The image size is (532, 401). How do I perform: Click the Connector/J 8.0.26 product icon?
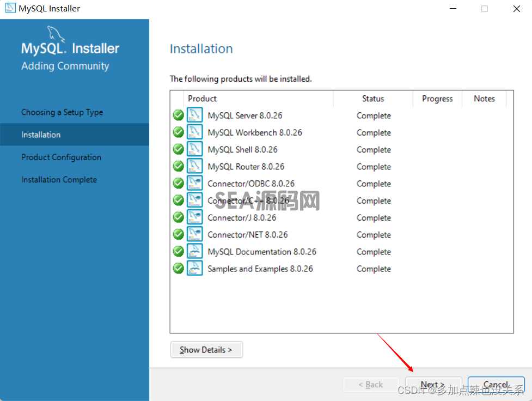[195, 217]
